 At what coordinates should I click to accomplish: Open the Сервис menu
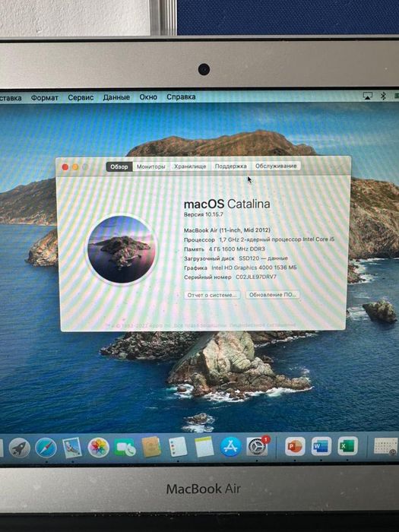[81, 97]
